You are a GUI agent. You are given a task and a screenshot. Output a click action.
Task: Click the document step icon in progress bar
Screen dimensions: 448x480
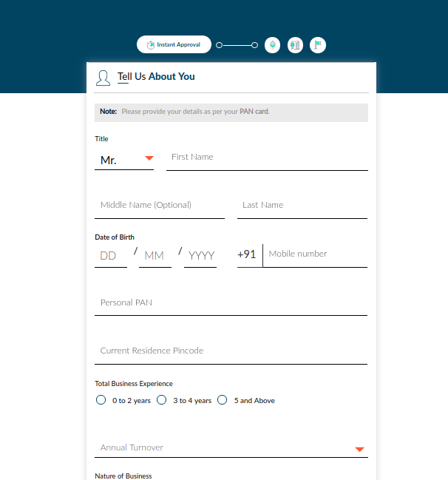295,44
